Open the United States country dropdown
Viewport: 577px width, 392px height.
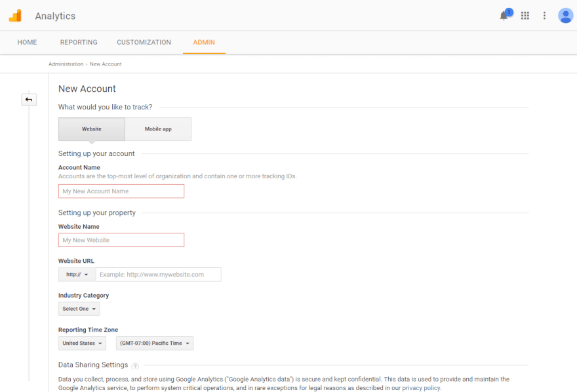tap(82, 343)
